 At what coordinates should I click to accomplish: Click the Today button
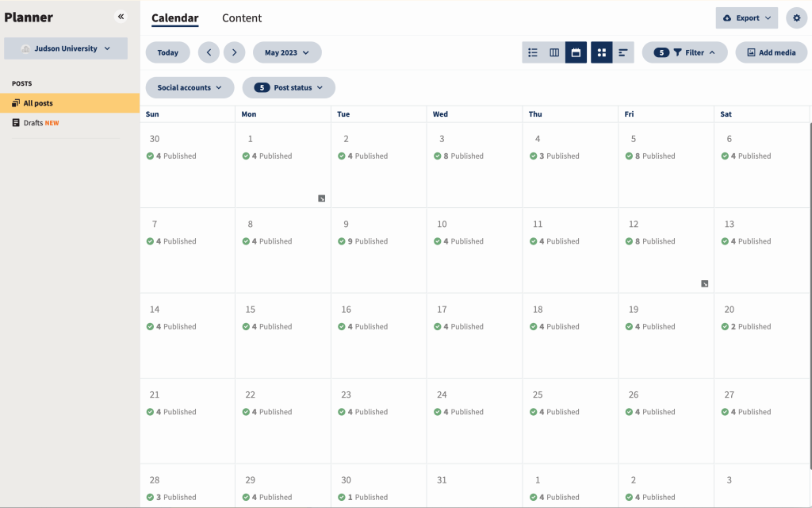(167, 52)
